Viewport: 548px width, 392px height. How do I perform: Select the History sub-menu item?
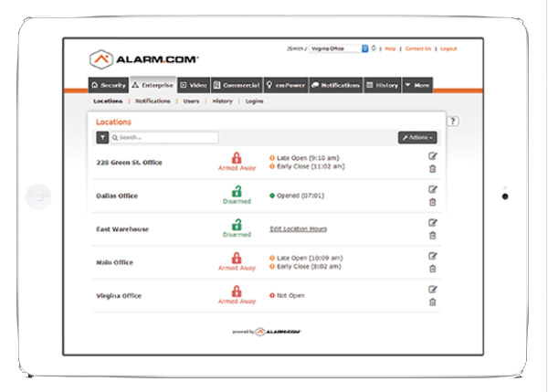222,101
